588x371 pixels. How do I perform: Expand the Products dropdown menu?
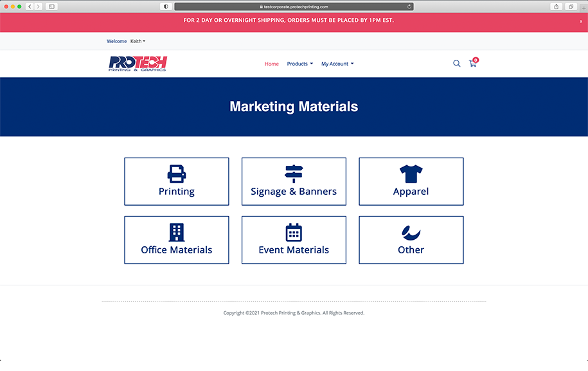click(300, 64)
